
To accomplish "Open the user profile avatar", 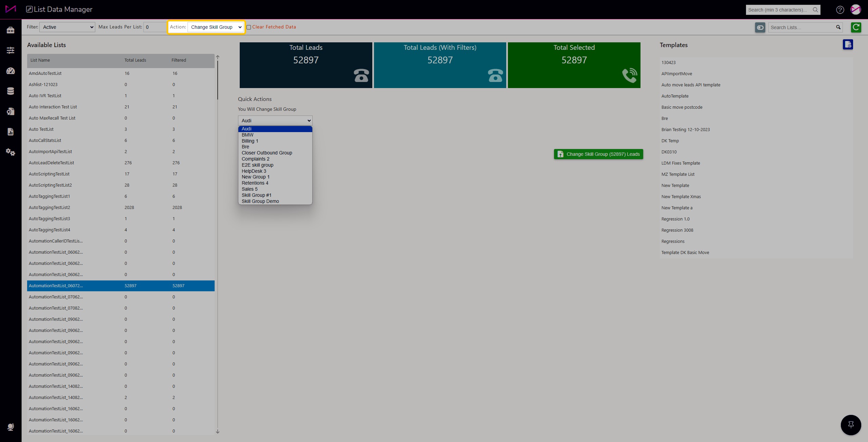I will 855,9.
